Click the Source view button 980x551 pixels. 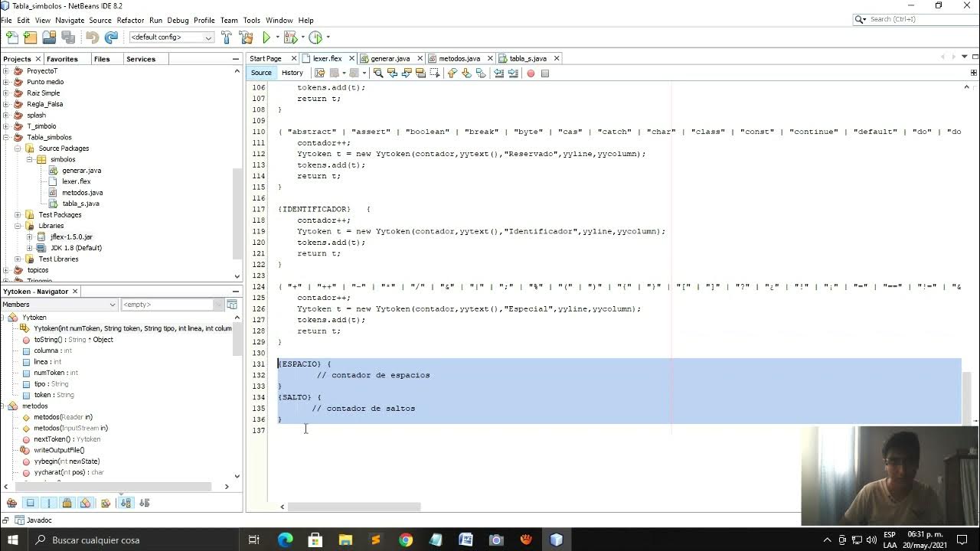pos(261,73)
